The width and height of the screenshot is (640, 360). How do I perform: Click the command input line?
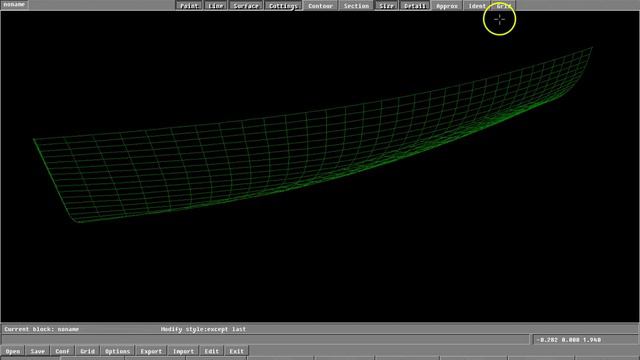(x=265, y=340)
